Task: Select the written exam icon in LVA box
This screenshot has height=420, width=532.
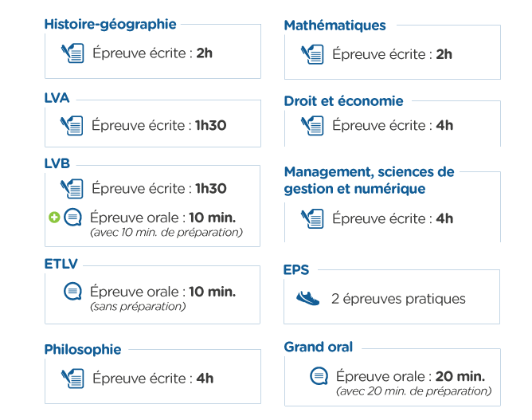Action: coord(72,126)
